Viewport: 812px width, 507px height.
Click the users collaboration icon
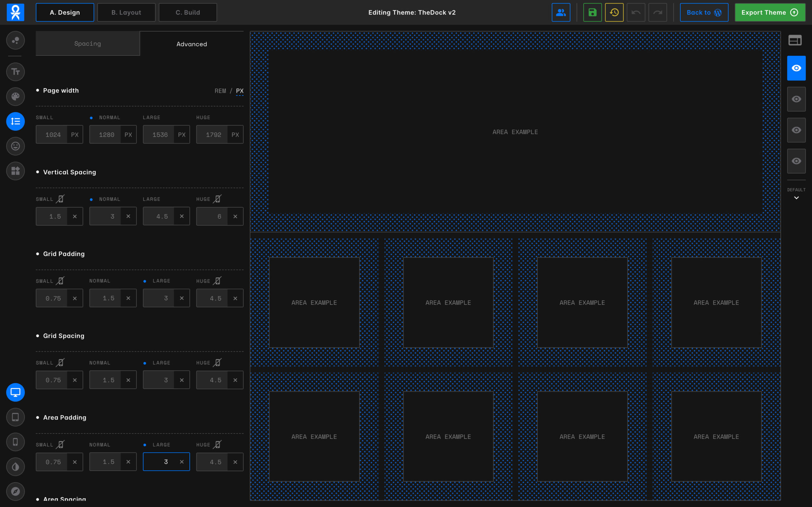click(x=561, y=12)
